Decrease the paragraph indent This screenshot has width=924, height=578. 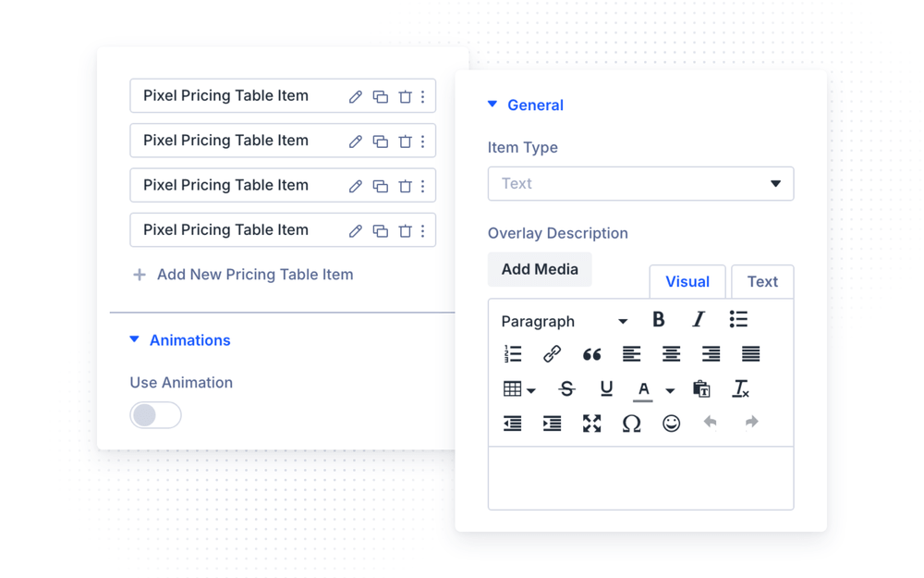coord(513,424)
